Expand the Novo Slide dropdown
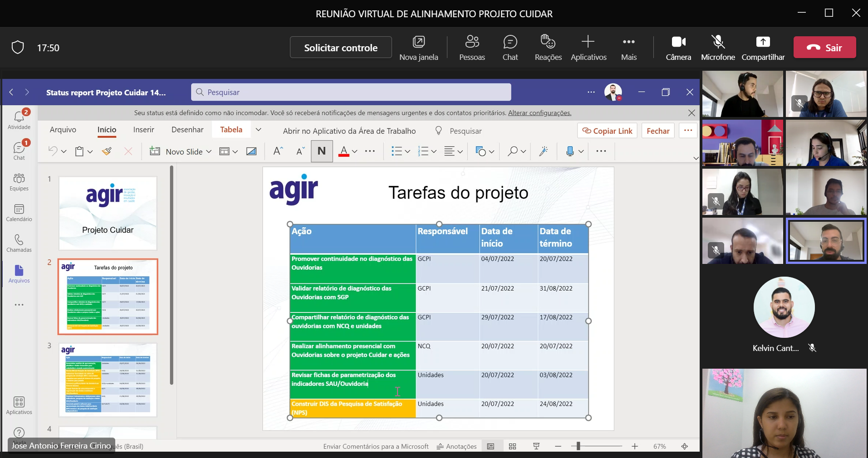 pyautogui.click(x=209, y=151)
